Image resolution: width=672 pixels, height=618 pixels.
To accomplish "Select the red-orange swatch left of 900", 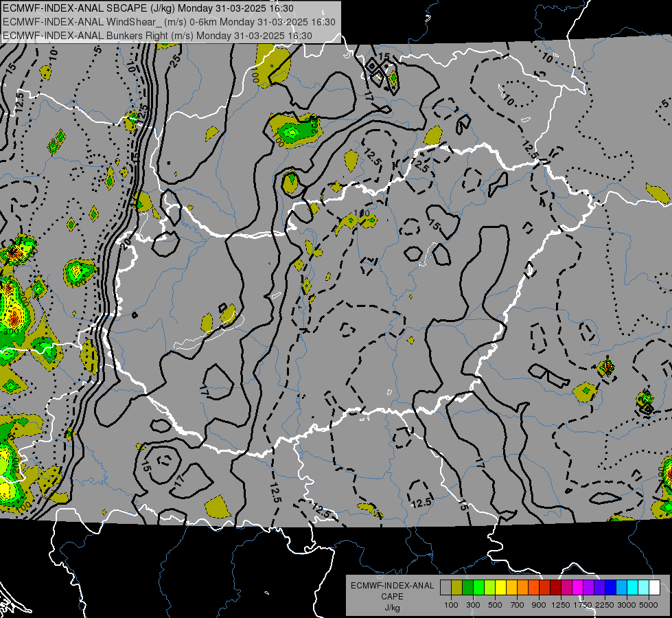I will pos(533,587).
